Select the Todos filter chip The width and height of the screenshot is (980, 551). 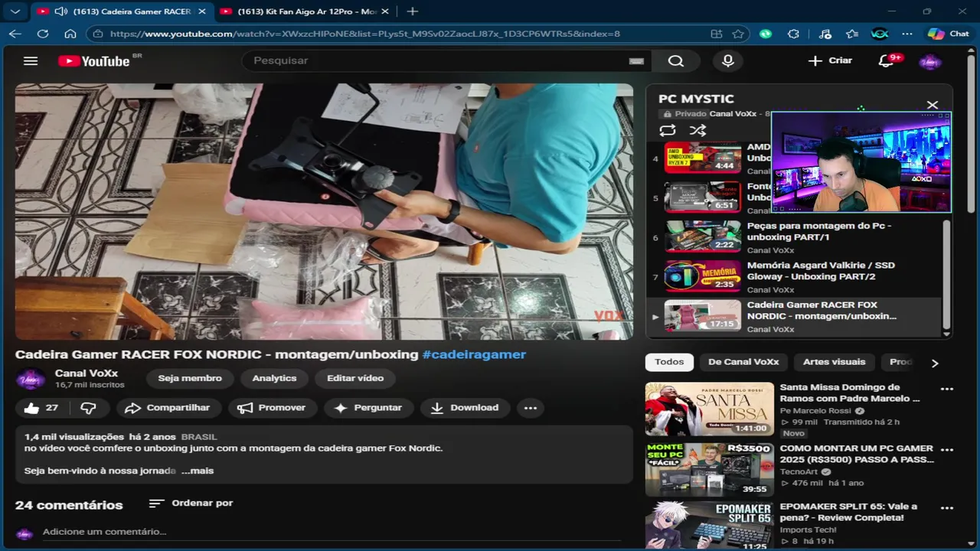point(669,362)
